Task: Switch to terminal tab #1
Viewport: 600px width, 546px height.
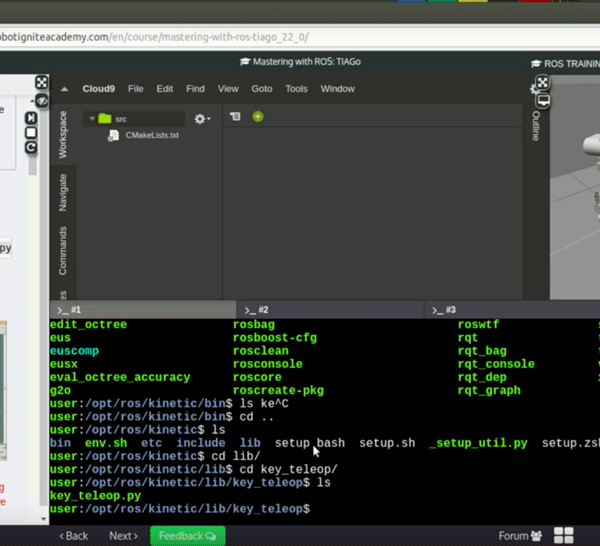Action: coord(143,310)
